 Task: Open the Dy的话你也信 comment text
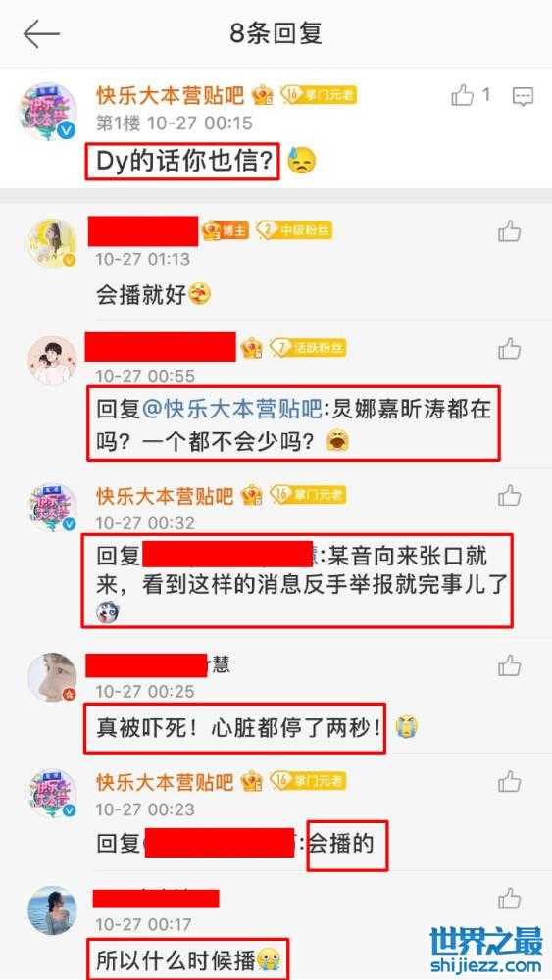[182, 162]
